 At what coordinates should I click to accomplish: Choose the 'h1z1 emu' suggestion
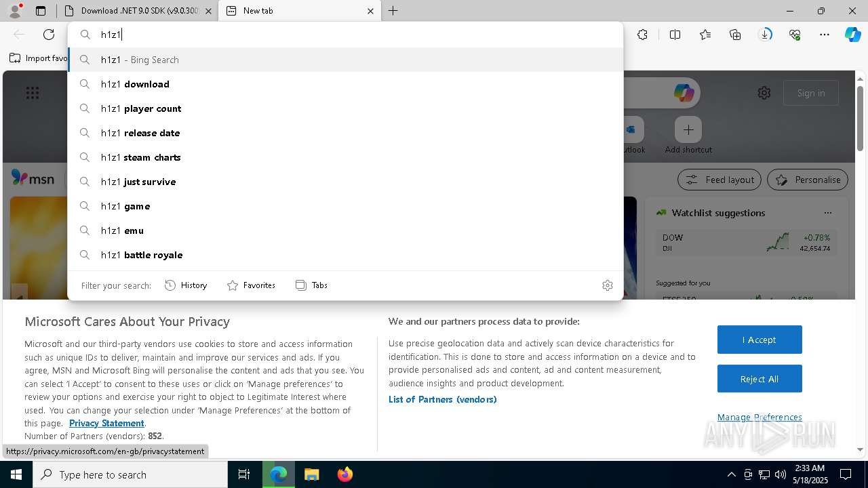(345, 230)
